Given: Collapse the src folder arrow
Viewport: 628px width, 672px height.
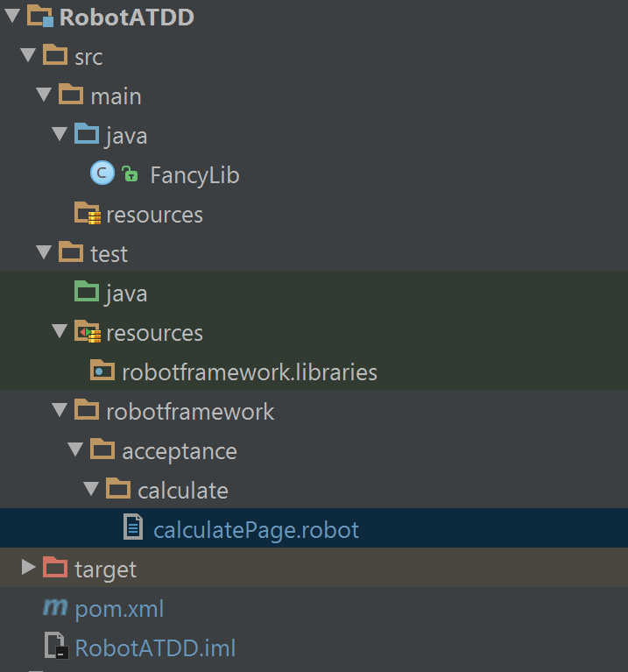Looking at the screenshot, I should click(28, 56).
